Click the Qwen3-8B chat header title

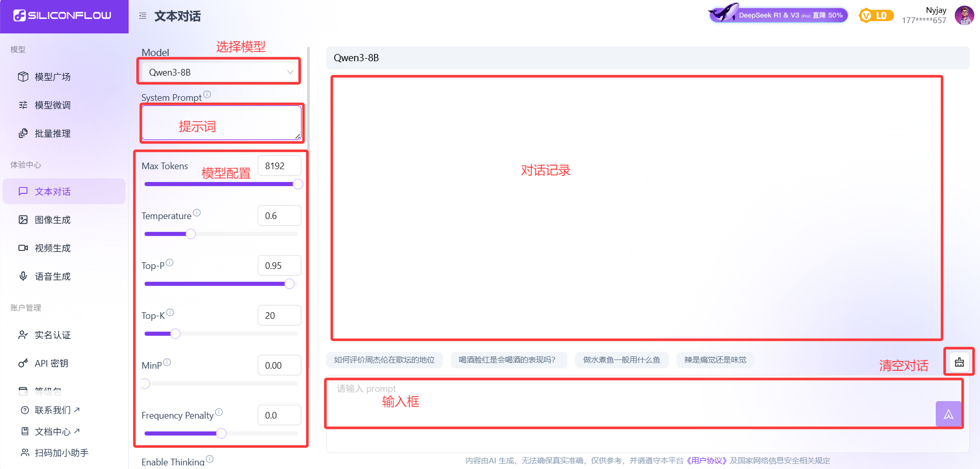coord(356,58)
